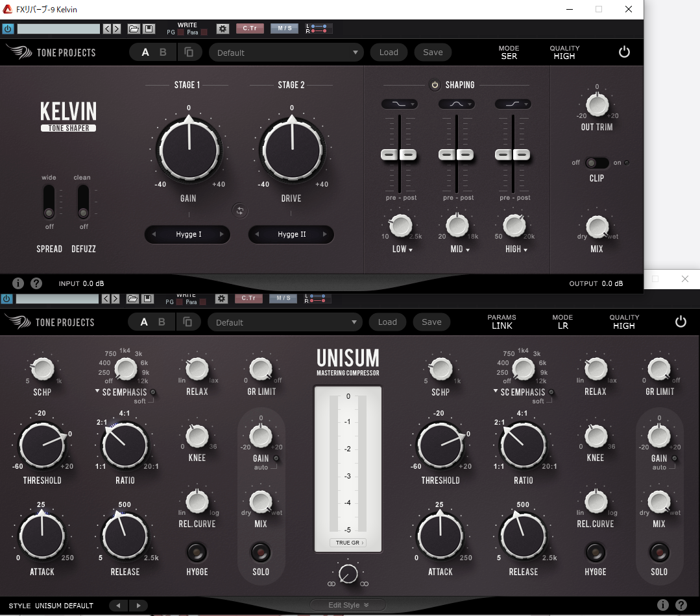Viewport: 700px width, 616px height.
Task: Click the Save button in Kelvin
Action: [x=433, y=52]
